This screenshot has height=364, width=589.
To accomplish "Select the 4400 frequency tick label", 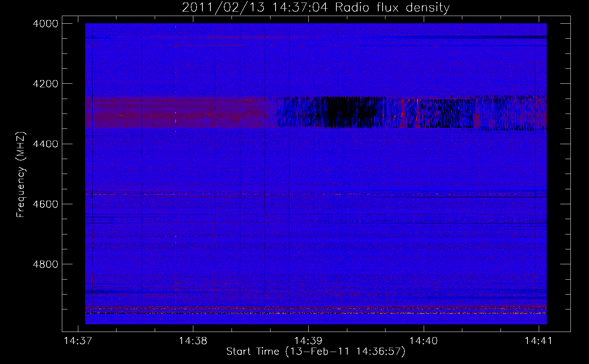I will [x=46, y=144].
